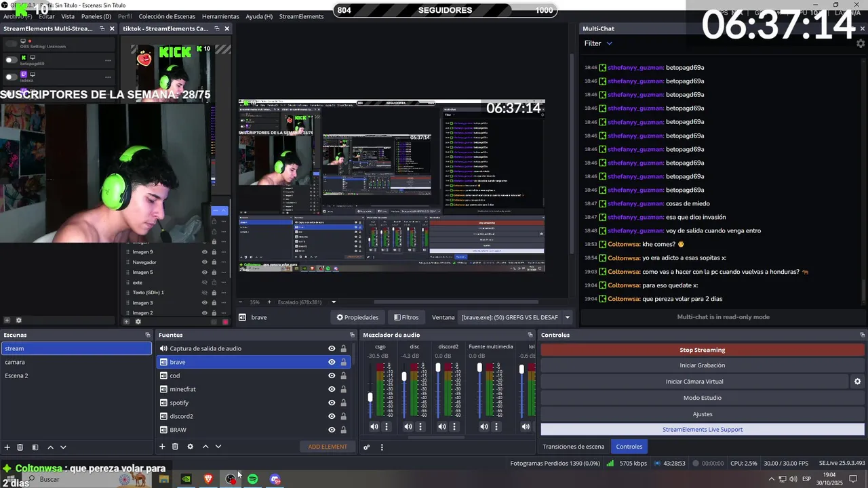Click Iniciar Grabación button
Viewport: 868px width, 488px height.
pos(703,365)
